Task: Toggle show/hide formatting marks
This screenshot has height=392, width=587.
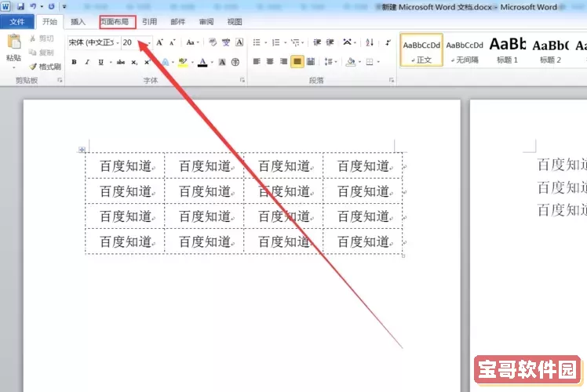Action: pyautogui.click(x=388, y=42)
